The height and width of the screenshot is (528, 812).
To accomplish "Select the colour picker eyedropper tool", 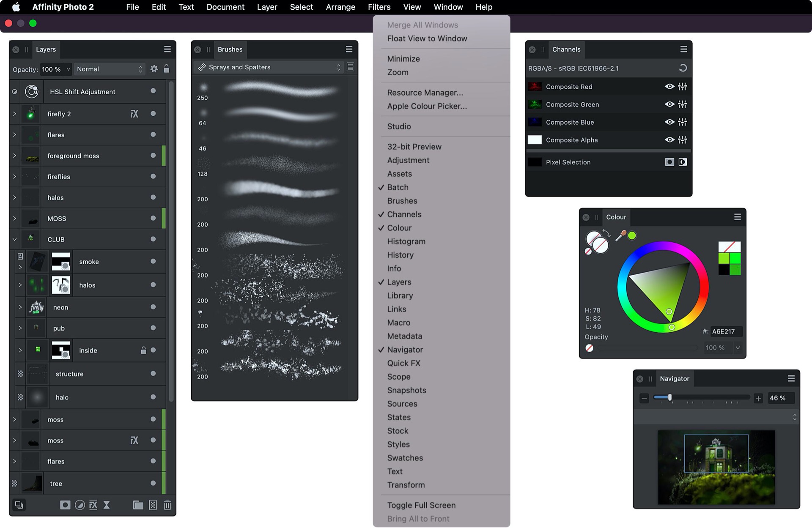I will point(620,235).
